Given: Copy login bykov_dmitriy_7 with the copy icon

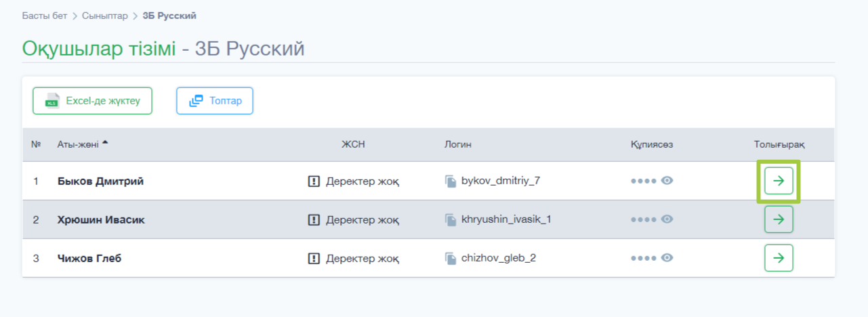Looking at the screenshot, I should (x=451, y=181).
